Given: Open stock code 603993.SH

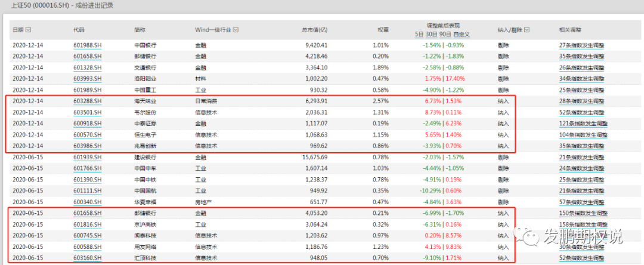Looking at the screenshot, I should point(87,78).
